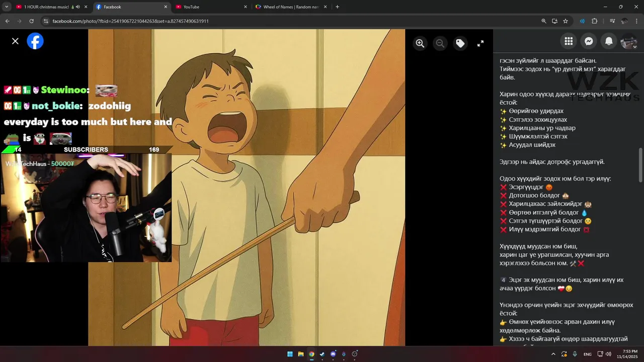
Task: Click the line 'Эсэргүүцдэг'
Action: point(526,187)
